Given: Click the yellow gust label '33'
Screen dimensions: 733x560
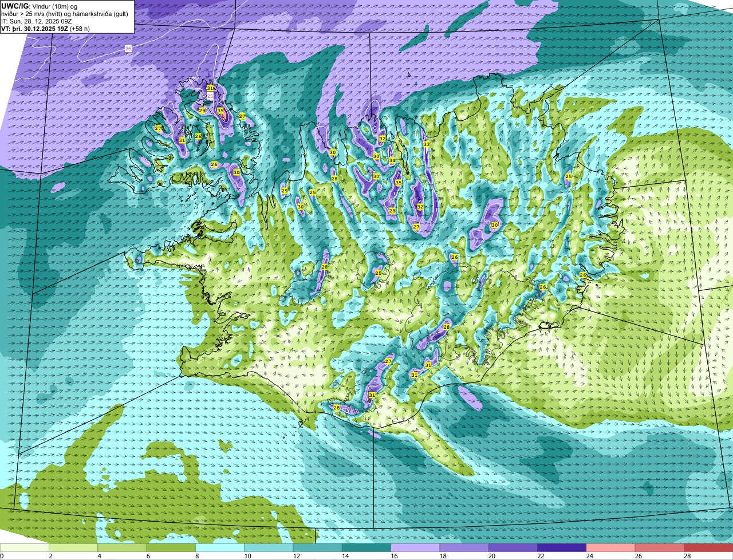Looking at the screenshot, I should pos(426,144).
